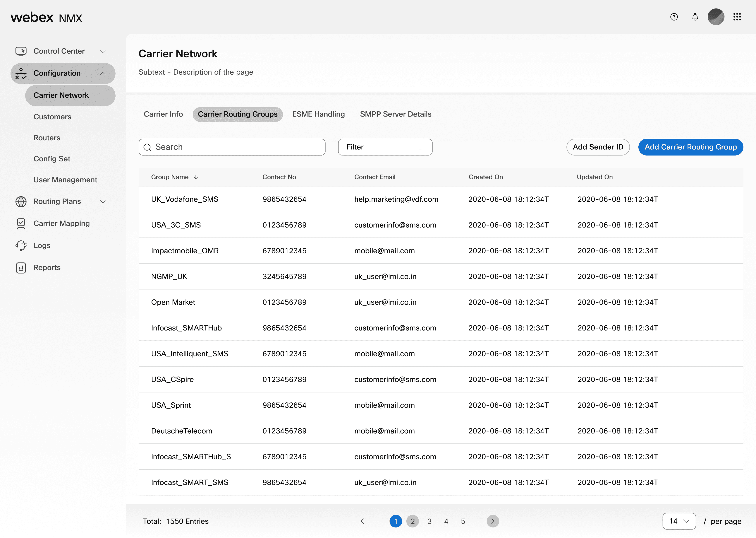
Task: Open the per page count dropdown
Action: click(x=679, y=521)
